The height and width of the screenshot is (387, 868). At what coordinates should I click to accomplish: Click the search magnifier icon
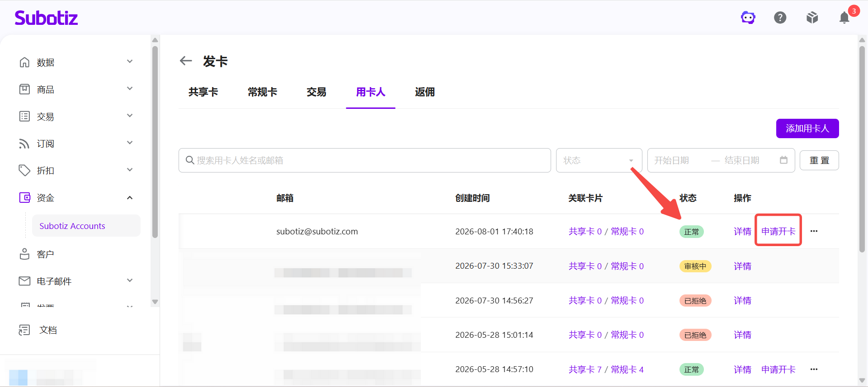pos(190,160)
